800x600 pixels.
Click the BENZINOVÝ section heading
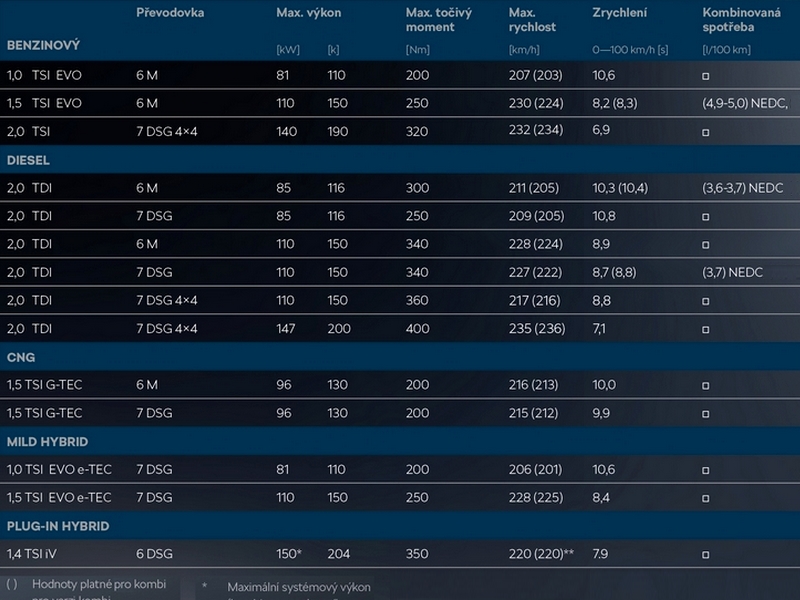click(43, 45)
